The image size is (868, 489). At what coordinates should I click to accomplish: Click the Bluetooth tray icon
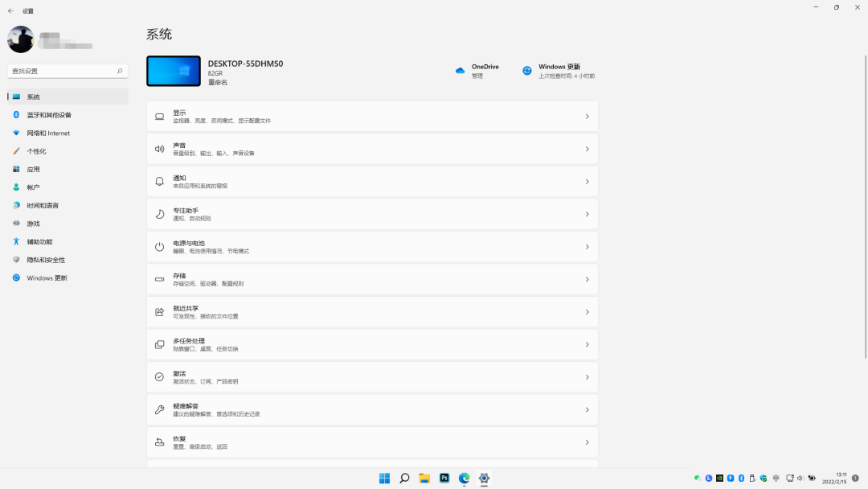pyautogui.click(x=741, y=478)
